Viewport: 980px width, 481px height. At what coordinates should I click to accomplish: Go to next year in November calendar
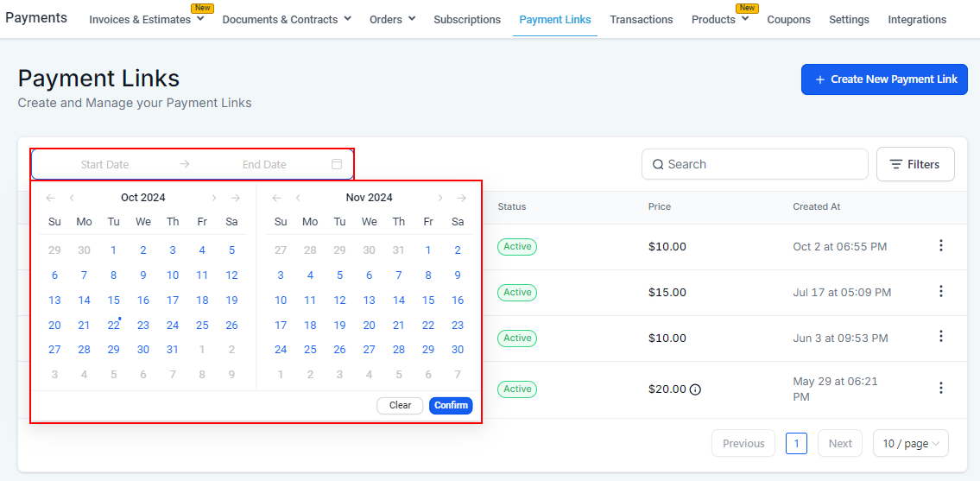pos(462,198)
